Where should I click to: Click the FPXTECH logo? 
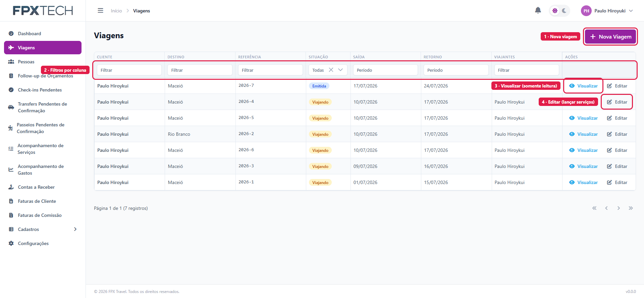[43, 11]
